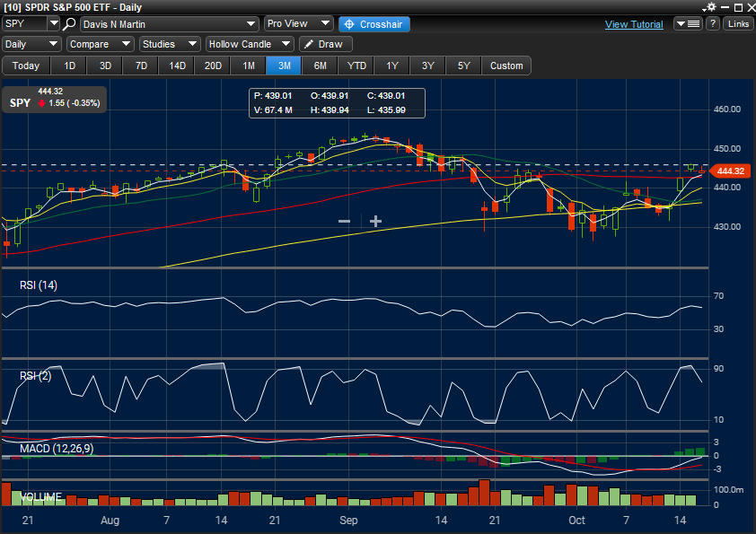Click the Sep date axis label
The height and width of the screenshot is (534, 756).
tap(348, 521)
